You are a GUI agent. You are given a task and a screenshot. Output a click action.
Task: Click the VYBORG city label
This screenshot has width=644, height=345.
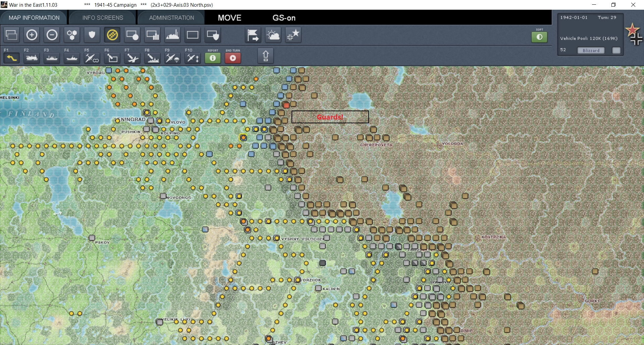96,73
